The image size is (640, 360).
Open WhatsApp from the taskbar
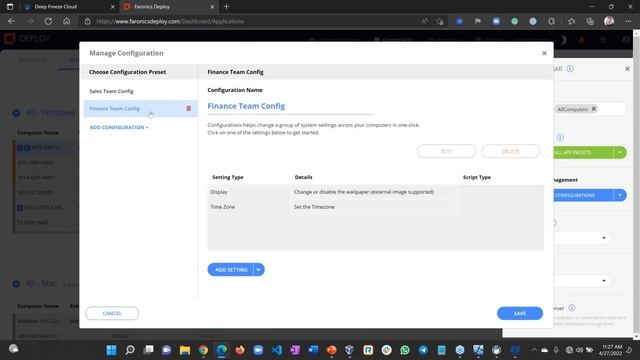pos(405,350)
